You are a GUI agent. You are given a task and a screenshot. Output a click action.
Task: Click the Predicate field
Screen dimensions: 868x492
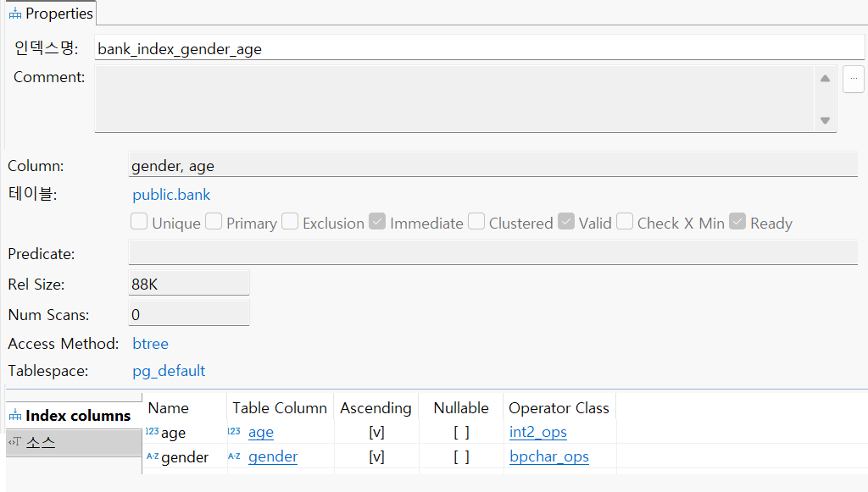(492, 252)
